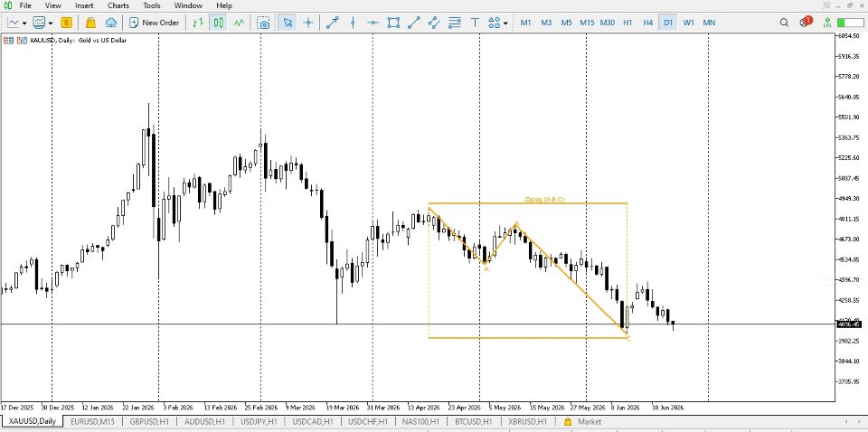The height and width of the screenshot is (432, 868).
Task: Select the rectangle shape tool
Action: tap(393, 23)
